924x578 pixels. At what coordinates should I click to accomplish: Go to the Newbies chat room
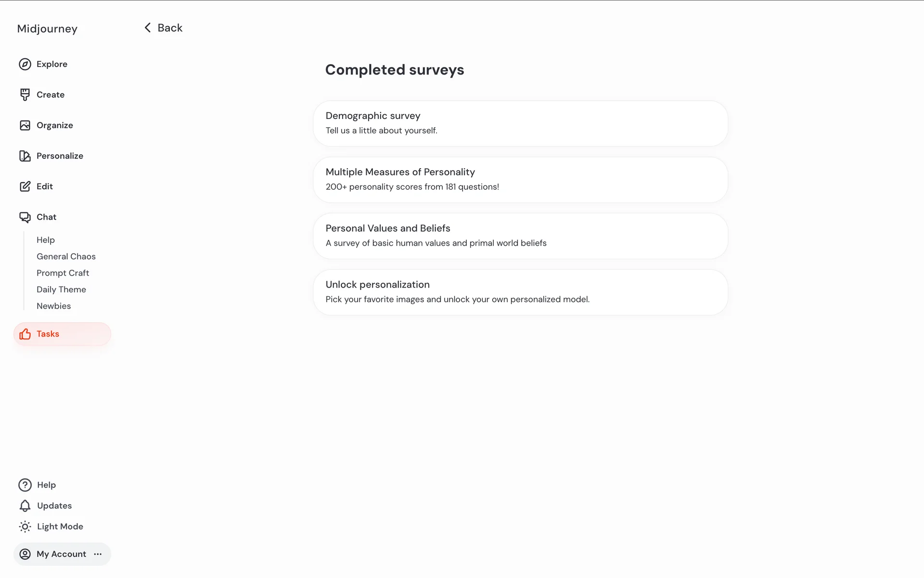pyautogui.click(x=53, y=306)
